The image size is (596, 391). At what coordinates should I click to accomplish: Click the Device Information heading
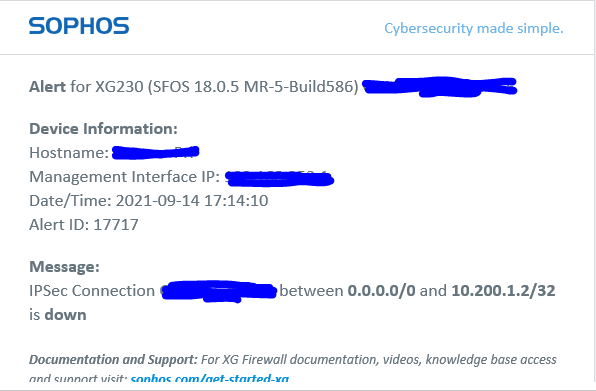(103, 129)
